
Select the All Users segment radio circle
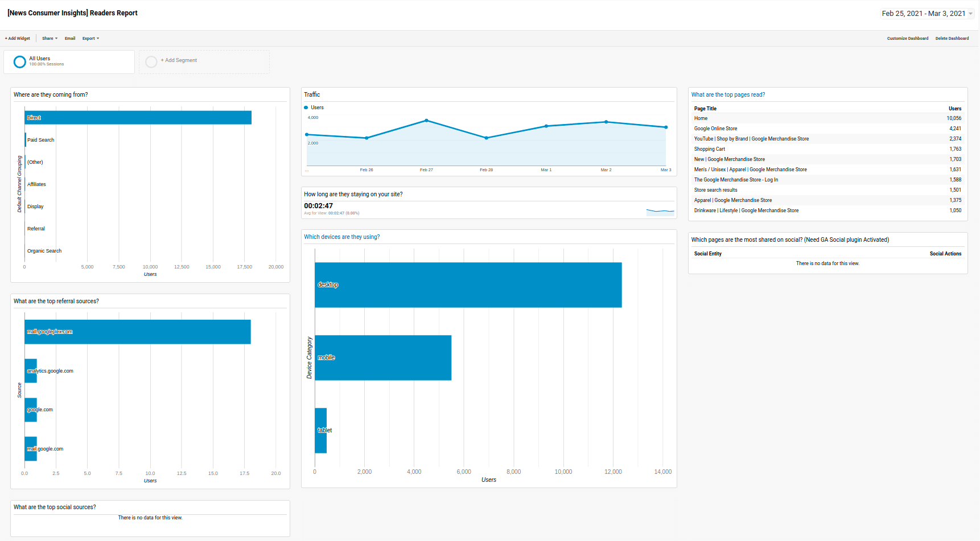point(19,61)
